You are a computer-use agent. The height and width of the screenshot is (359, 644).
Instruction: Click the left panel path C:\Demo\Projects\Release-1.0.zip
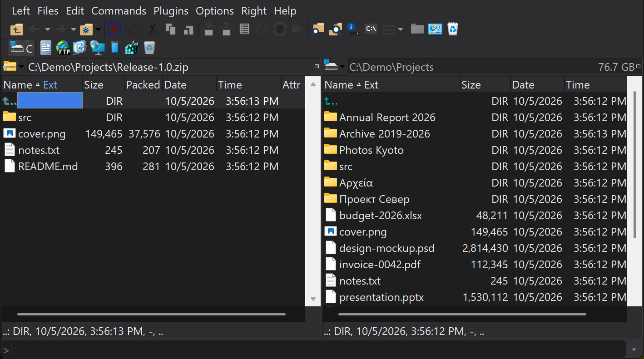[x=108, y=67]
